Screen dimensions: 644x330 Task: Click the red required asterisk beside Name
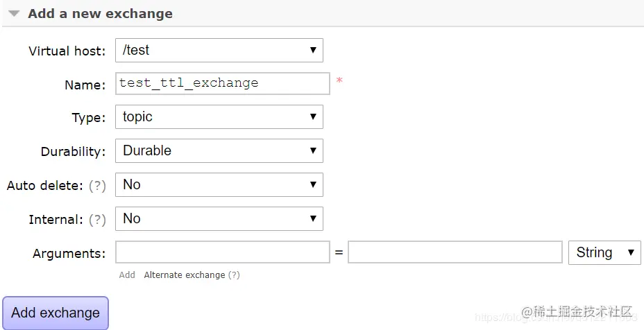pyautogui.click(x=339, y=82)
